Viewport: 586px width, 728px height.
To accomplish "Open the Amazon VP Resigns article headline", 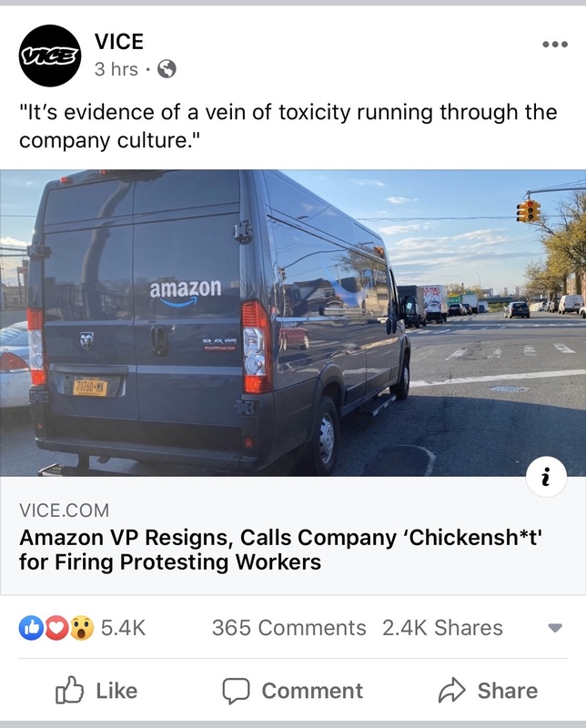I will 281,550.
